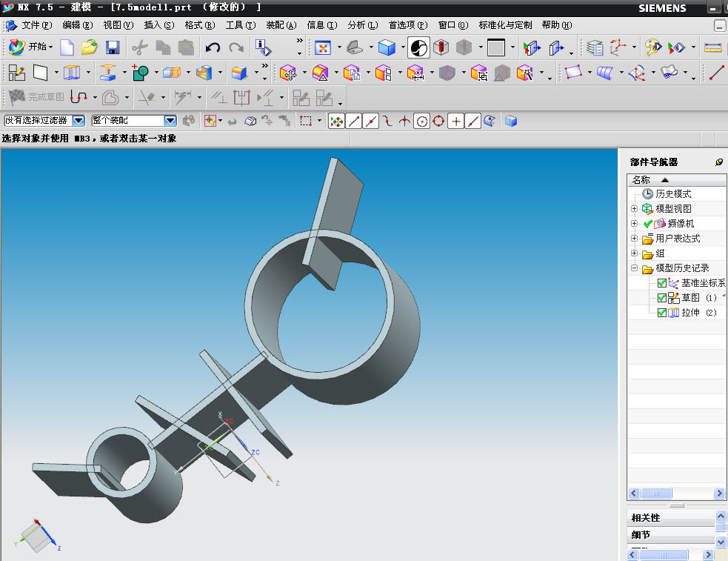Toggle the snap to midpoint icon
The image size is (728, 561).
pos(370,122)
